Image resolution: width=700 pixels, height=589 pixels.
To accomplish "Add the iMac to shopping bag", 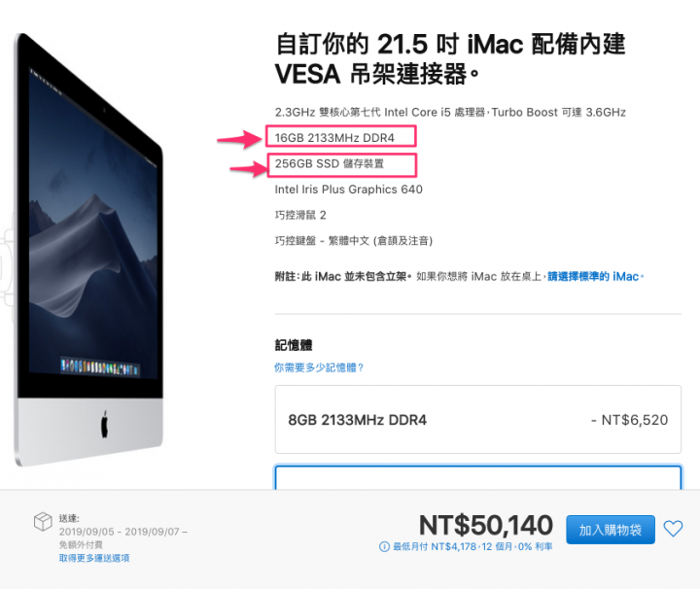I will coord(611,530).
